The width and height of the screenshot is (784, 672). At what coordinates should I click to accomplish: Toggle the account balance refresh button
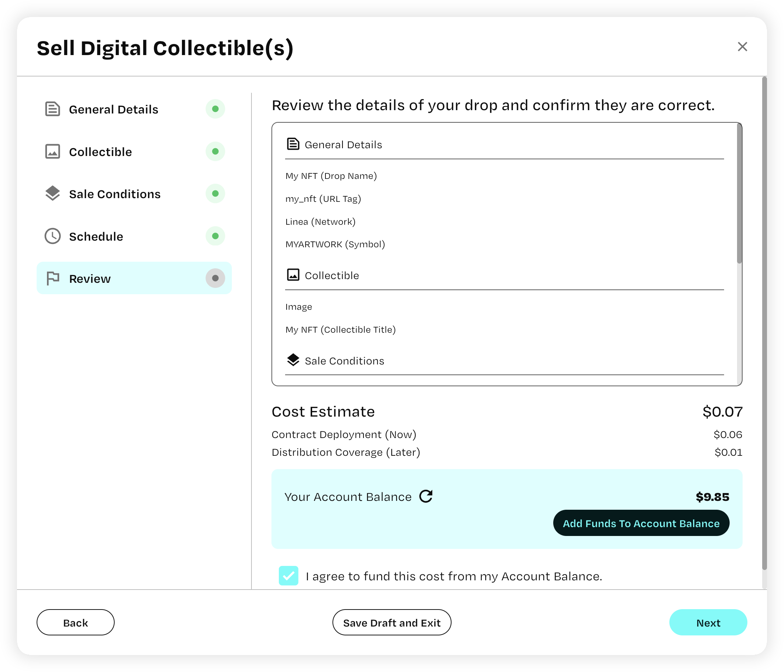[428, 496]
